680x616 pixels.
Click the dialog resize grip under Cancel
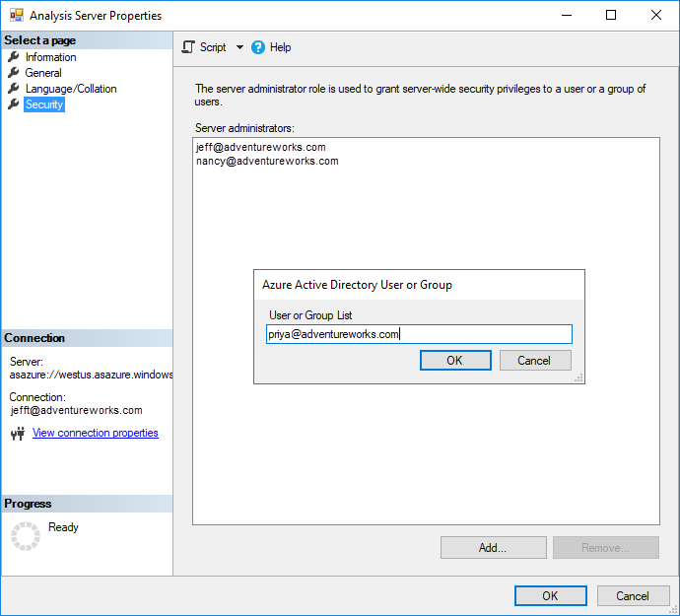(578, 377)
